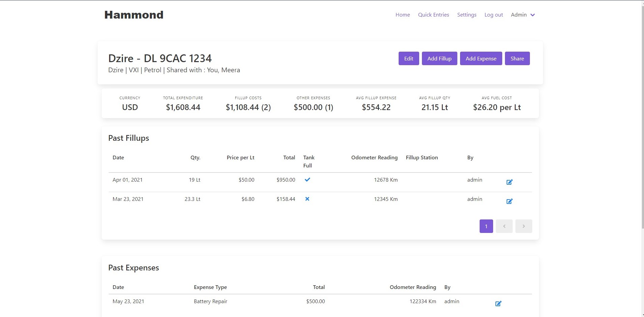Click the chevron beside Admin

tap(533, 15)
